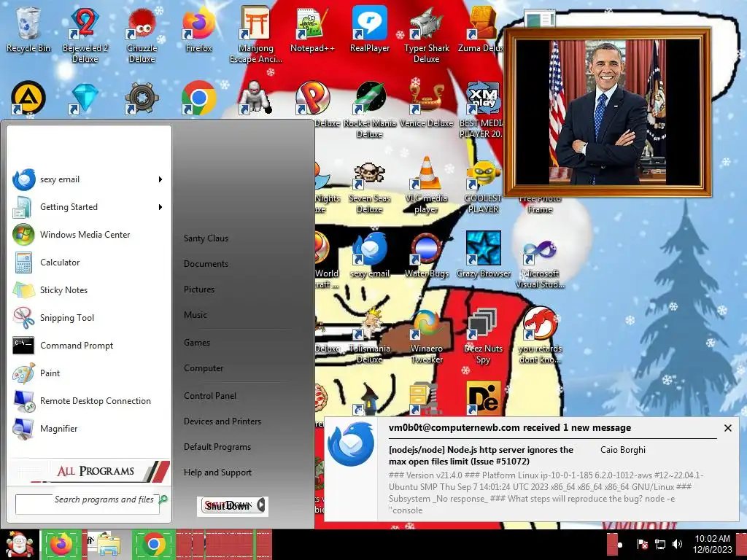Open Documents from Start menu
The width and height of the screenshot is (747, 560).
[x=206, y=264]
